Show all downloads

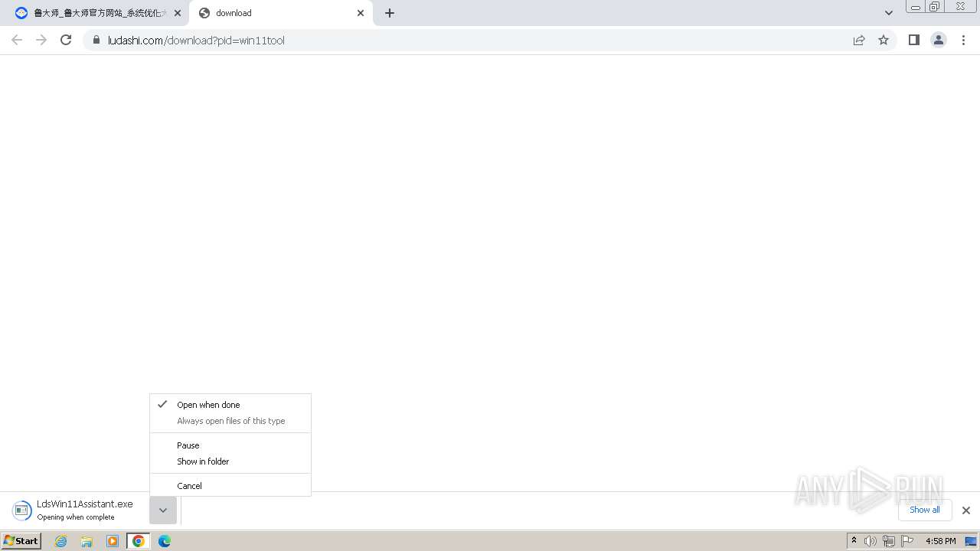[x=925, y=510]
